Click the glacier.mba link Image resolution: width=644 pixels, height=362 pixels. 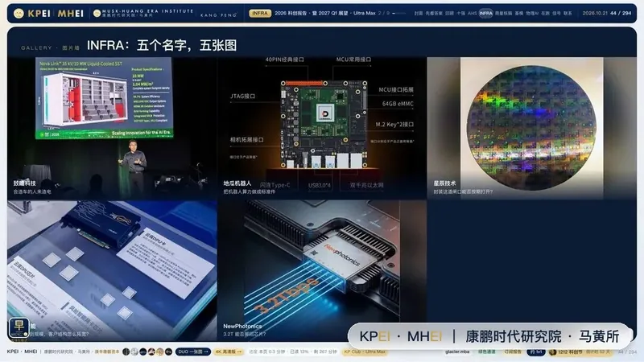tap(456, 352)
